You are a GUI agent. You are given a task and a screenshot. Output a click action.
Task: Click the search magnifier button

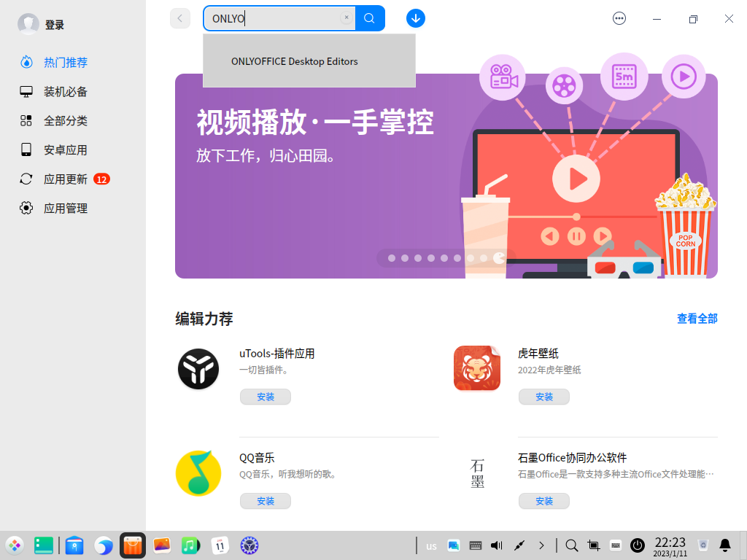pyautogui.click(x=370, y=18)
